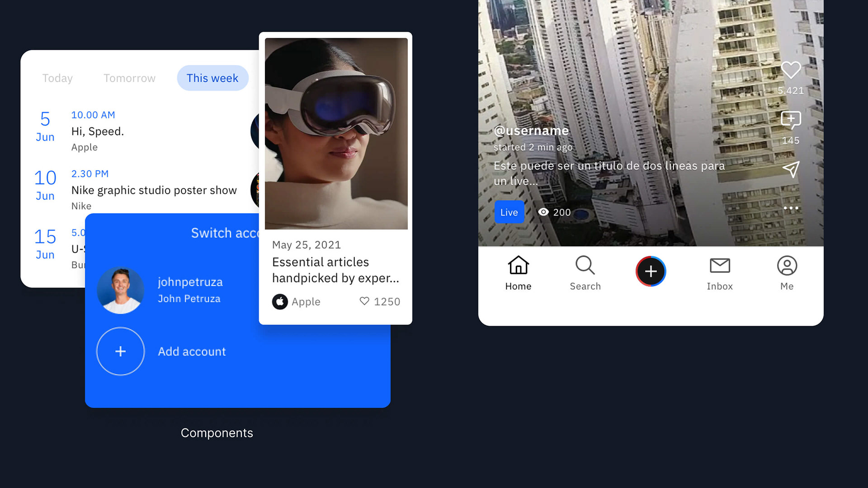Open the Nike graphic studio poster show event
The height and width of the screenshot is (488, 868).
click(154, 190)
